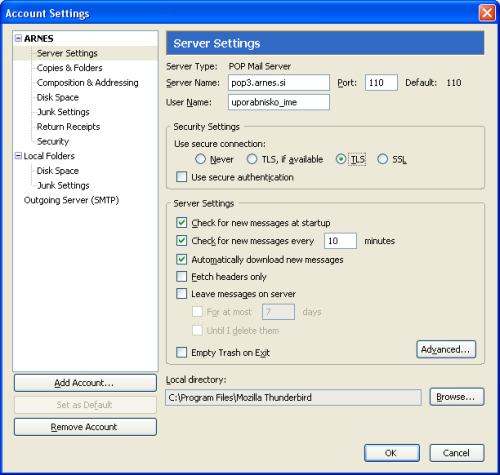Viewport: 500px width, 475px height.
Task: Collapse the Local Folders tree
Action: (x=18, y=156)
